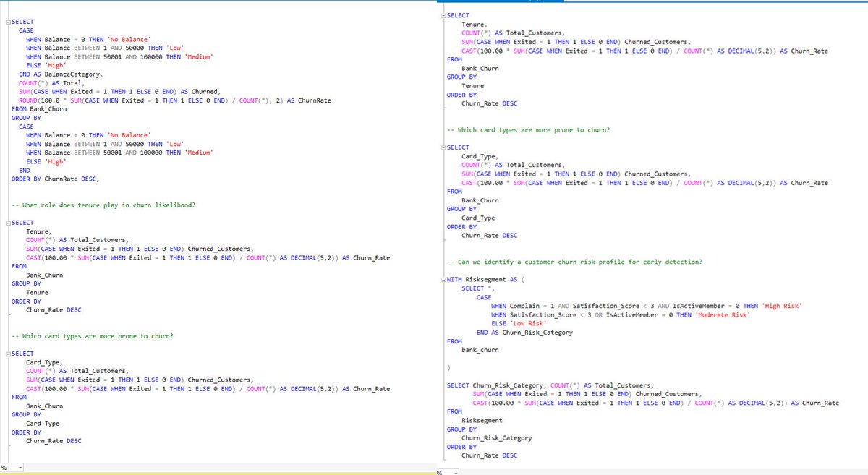Click the card types comment in left pane
868x475 pixels.
[93, 336]
